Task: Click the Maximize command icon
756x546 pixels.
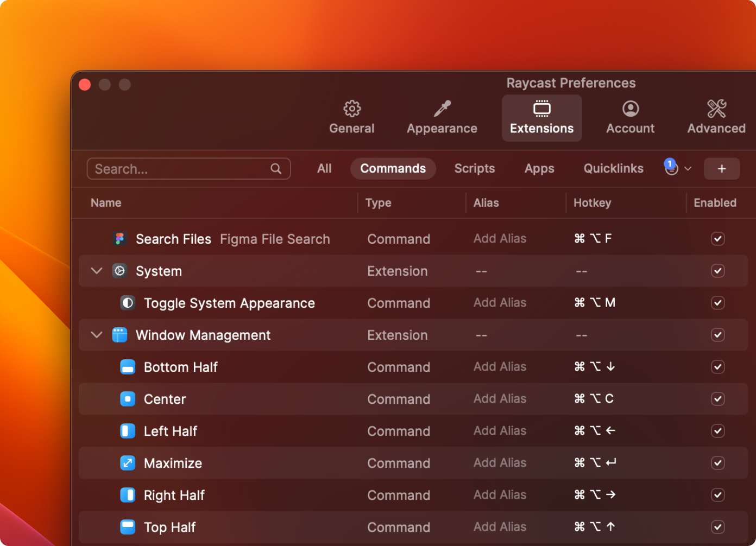Action: point(128,464)
